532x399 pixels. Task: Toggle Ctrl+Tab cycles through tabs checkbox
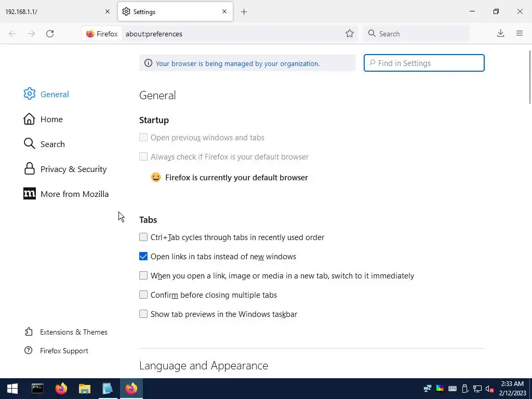(143, 237)
